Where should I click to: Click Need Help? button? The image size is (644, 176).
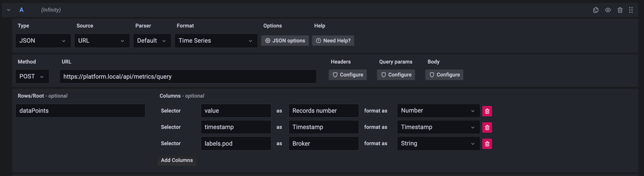(x=333, y=41)
